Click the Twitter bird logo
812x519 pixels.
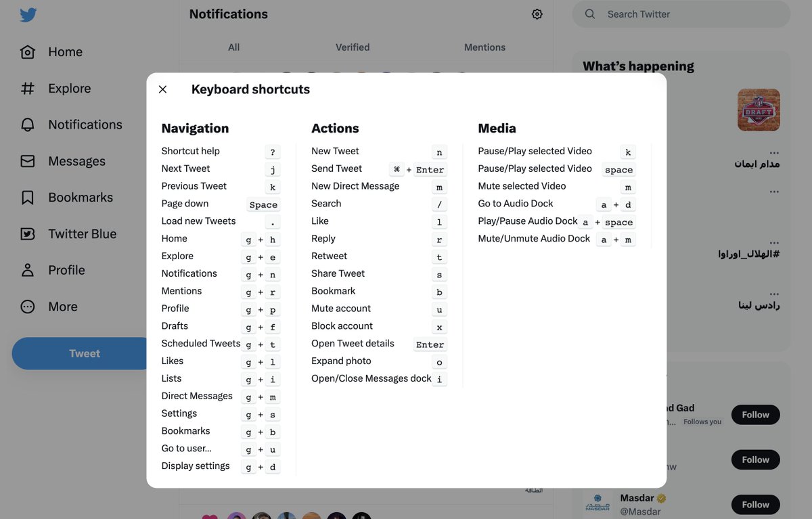point(28,15)
